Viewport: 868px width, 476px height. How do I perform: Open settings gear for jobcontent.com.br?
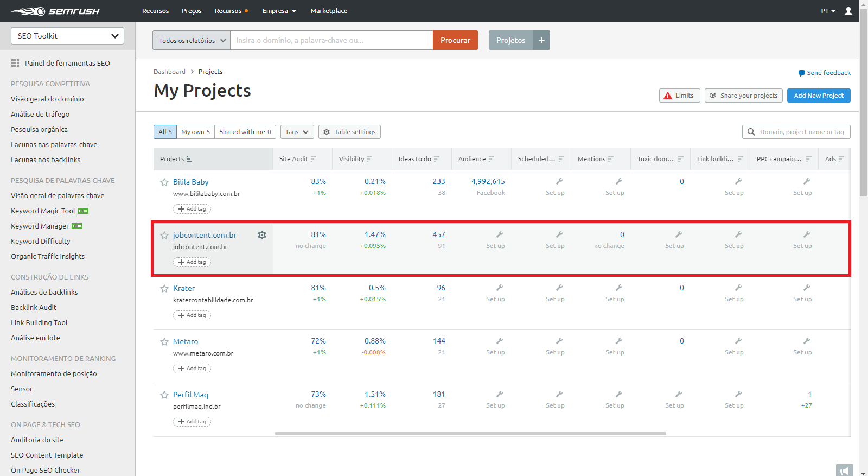262,235
